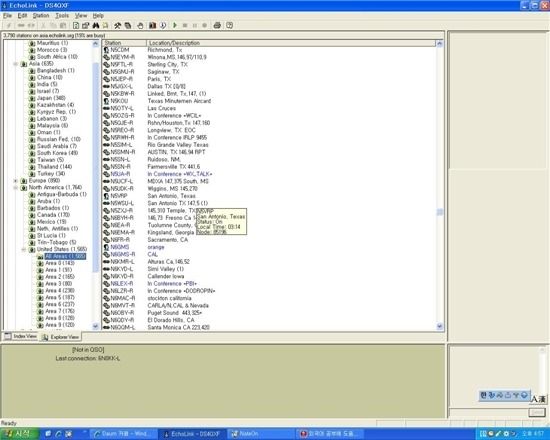Sort by the Location/Description column header
Screen dimensions: 550x440
click(x=291, y=43)
